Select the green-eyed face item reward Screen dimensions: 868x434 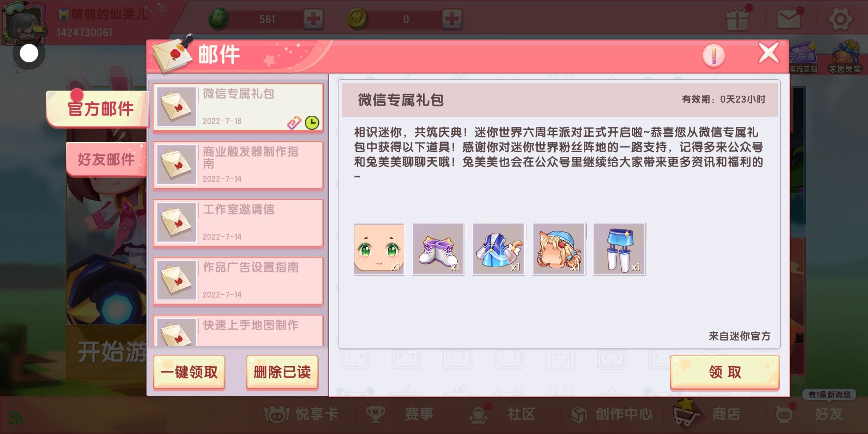[379, 249]
